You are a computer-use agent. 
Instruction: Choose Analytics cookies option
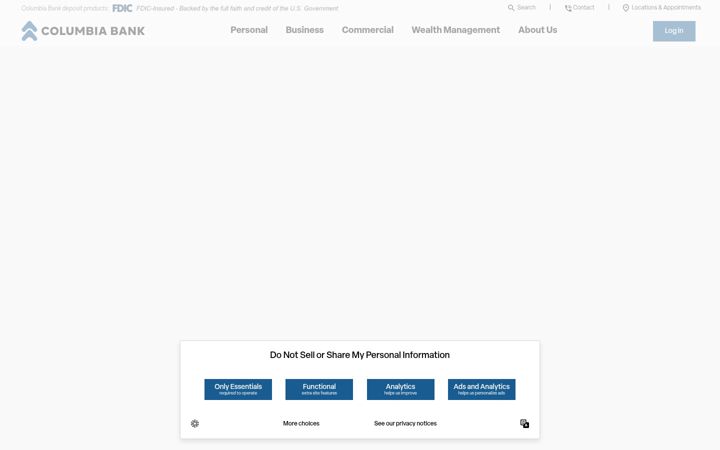tap(400, 389)
